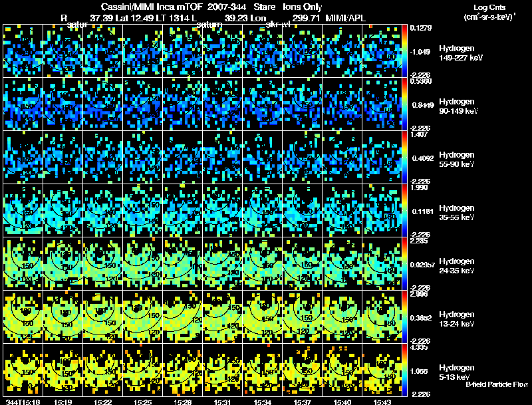Click the 15:34 time label
The width and height of the screenshot is (532, 405).
coord(263,402)
